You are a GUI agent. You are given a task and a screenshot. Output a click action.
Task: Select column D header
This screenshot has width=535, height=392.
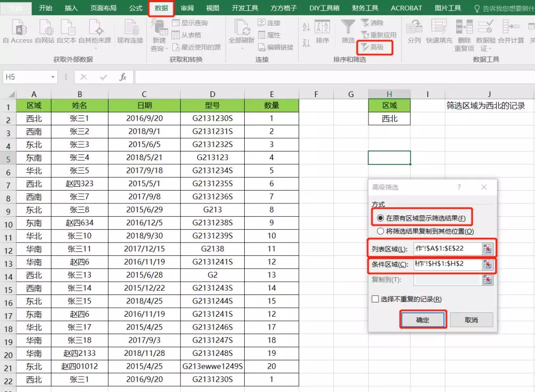point(212,94)
